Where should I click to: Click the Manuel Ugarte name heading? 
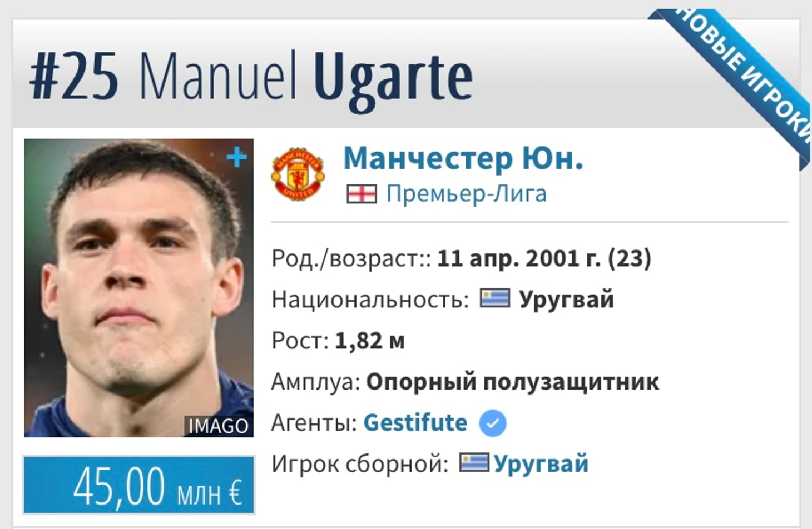[306, 76]
